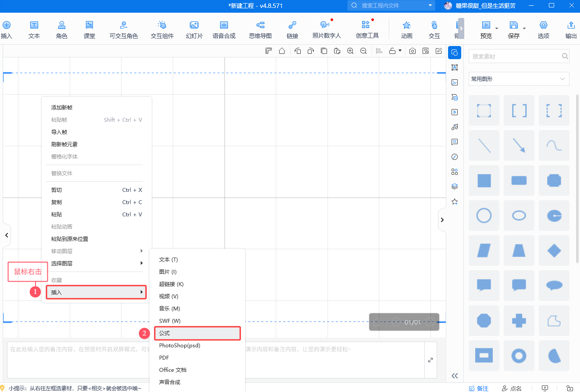Click the 备注 notes button
The height and width of the screenshot is (392, 580).
[x=479, y=388]
